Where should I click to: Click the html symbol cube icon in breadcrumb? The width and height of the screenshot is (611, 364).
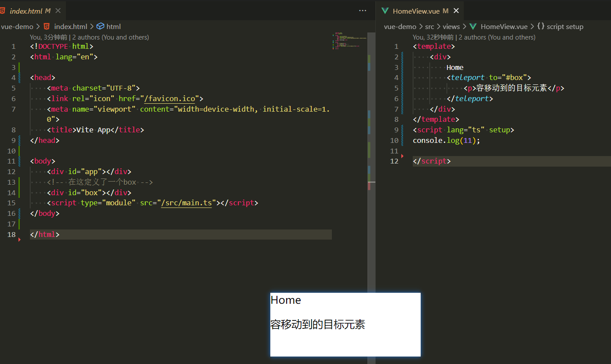tap(100, 26)
